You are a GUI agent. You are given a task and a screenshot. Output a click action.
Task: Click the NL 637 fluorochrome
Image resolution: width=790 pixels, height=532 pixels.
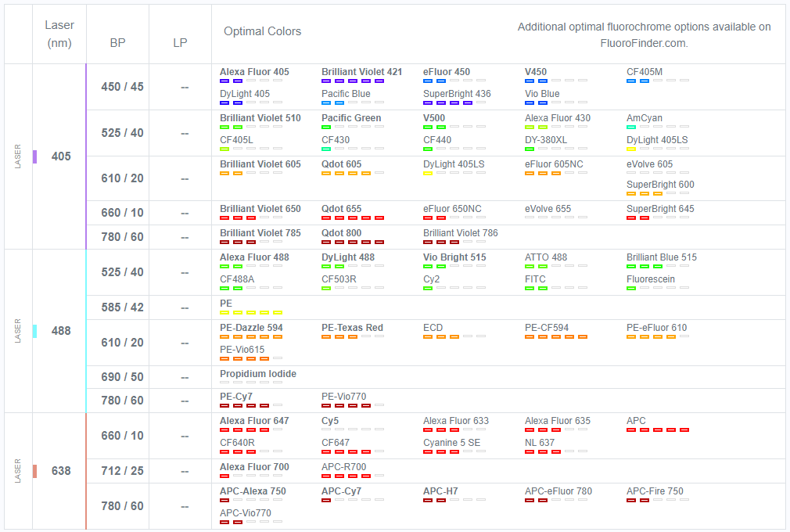tap(540, 443)
